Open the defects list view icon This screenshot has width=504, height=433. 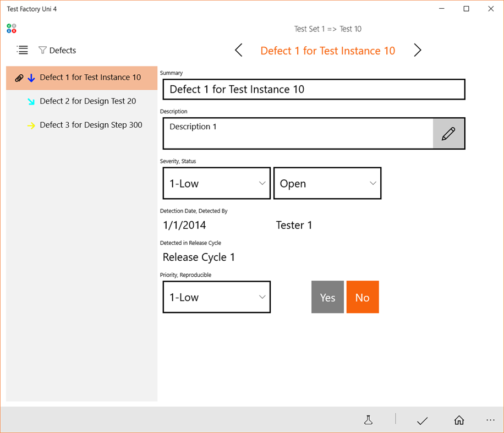coord(22,50)
